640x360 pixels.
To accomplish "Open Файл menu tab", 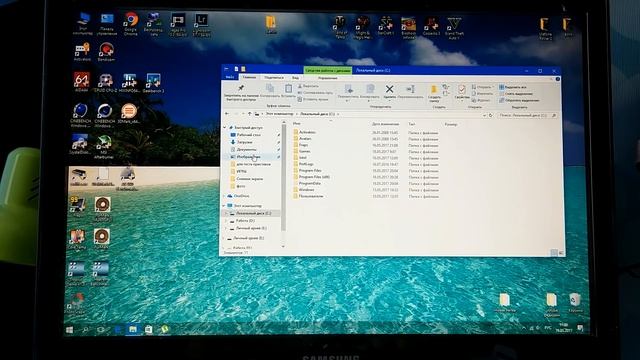I will [230, 77].
